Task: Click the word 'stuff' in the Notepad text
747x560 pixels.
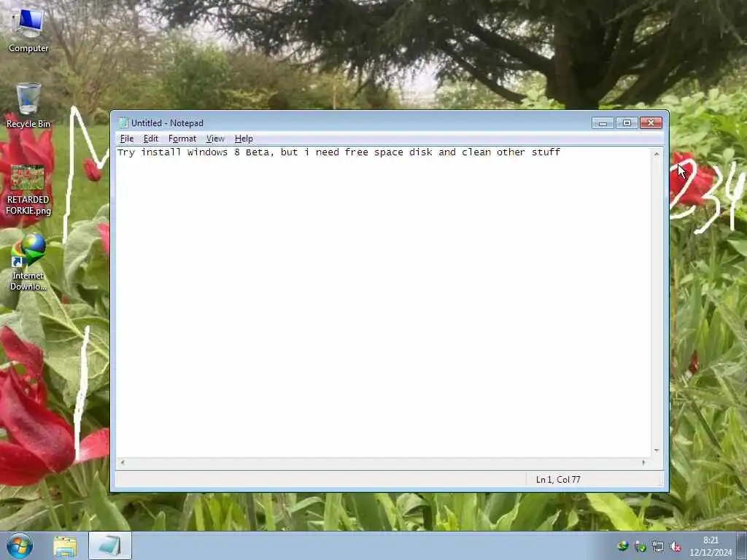Action: tap(546, 152)
